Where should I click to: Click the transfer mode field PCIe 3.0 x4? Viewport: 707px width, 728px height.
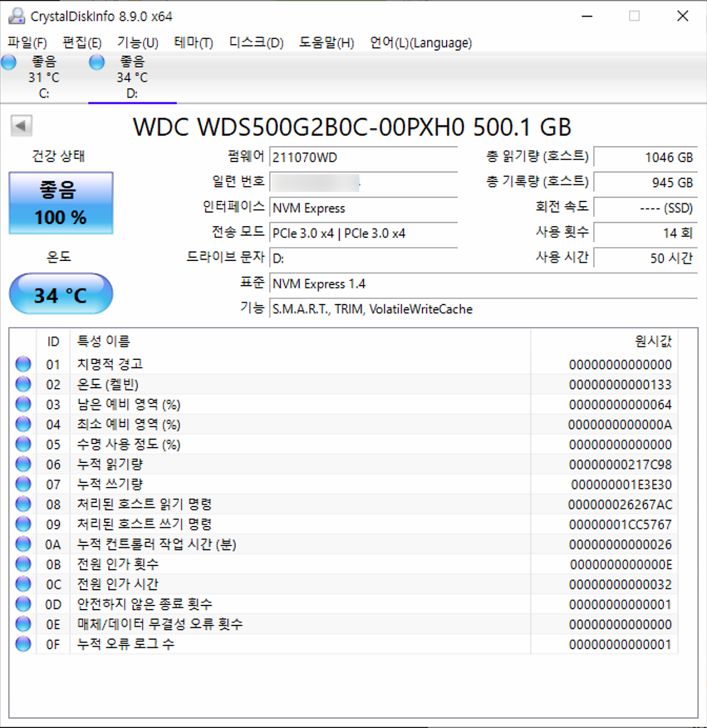[364, 233]
